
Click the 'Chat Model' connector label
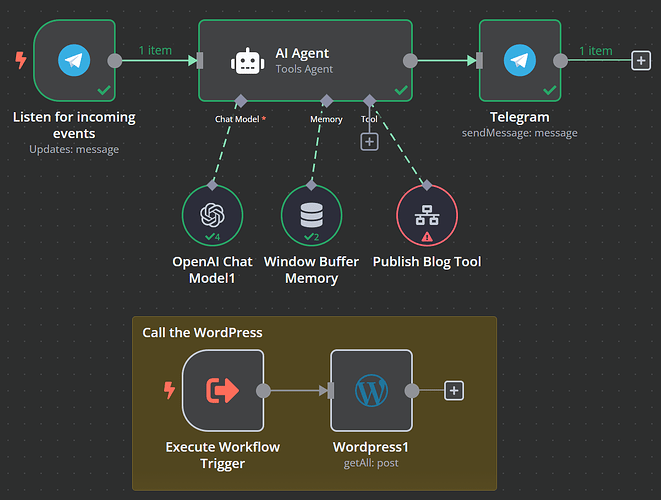pos(237,119)
